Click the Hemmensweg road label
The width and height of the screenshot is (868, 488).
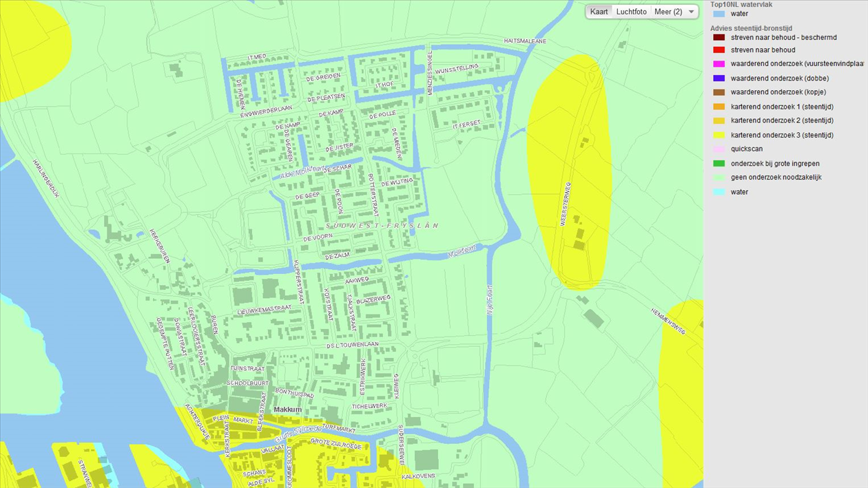click(x=668, y=321)
